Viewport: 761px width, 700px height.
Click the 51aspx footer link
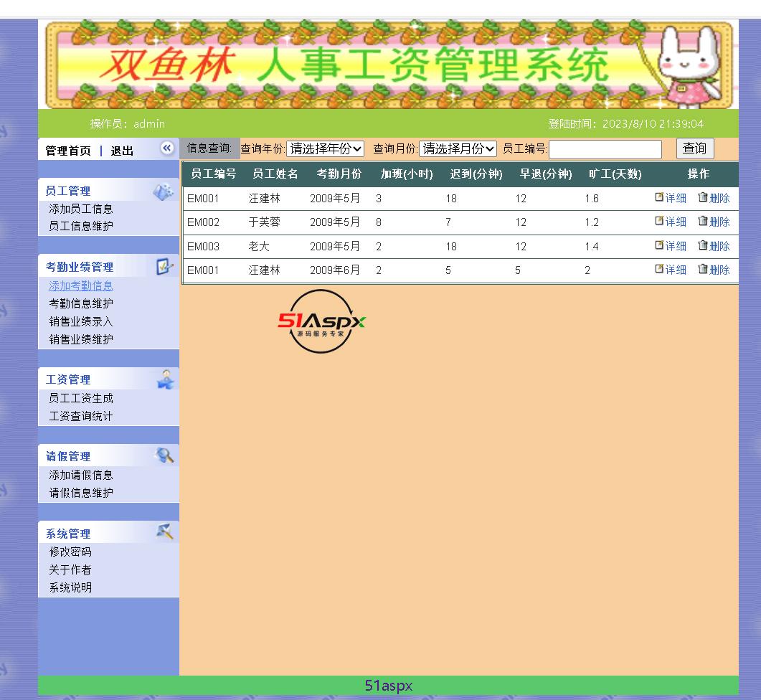pyautogui.click(x=388, y=686)
